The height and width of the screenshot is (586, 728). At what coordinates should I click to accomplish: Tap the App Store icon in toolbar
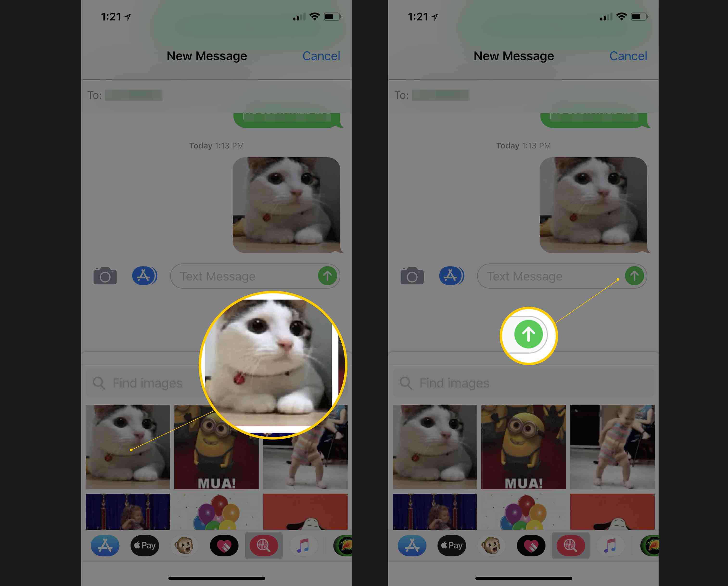tap(145, 276)
